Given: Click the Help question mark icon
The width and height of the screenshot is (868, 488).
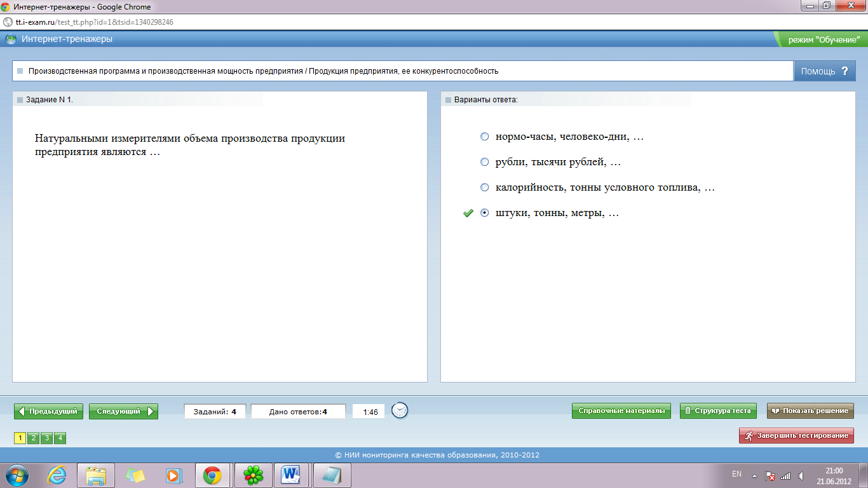Looking at the screenshot, I should pos(844,71).
